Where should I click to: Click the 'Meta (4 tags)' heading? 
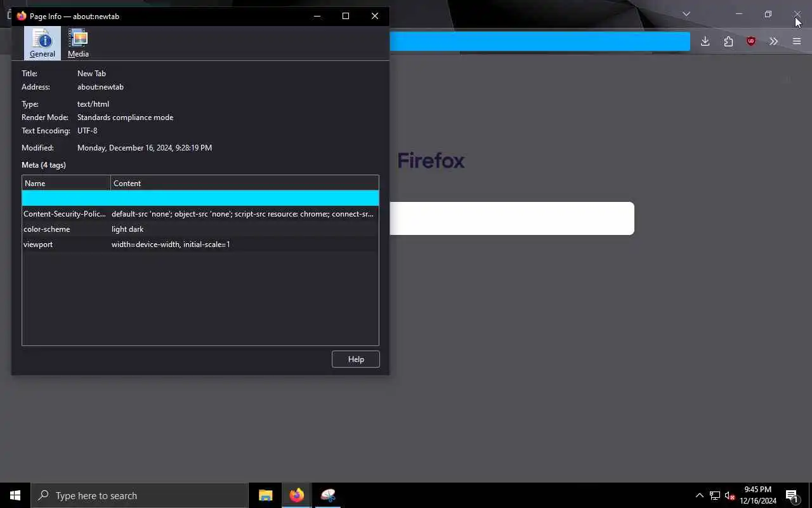point(44,165)
